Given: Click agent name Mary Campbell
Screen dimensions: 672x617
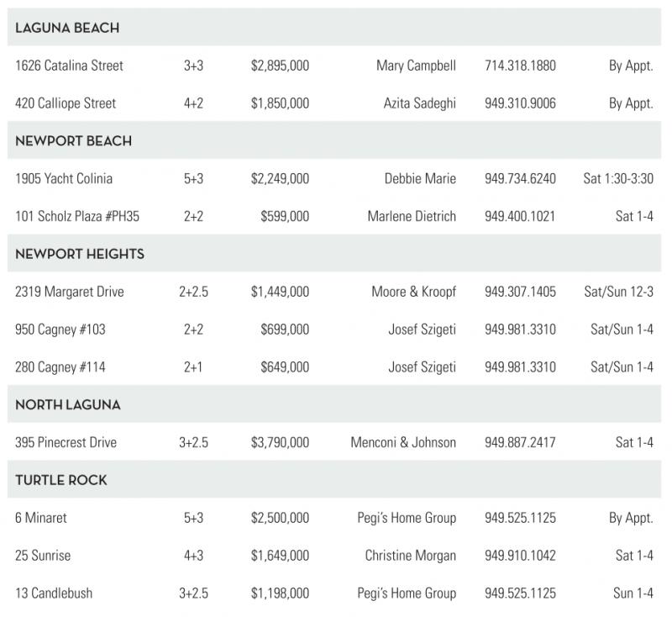Looking at the screenshot, I should pyautogui.click(x=416, y=66).
